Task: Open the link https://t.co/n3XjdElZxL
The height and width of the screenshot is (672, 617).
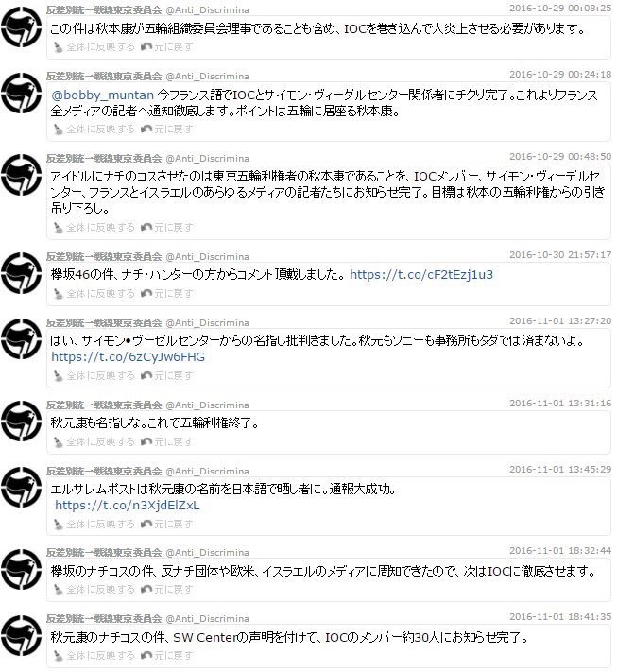Action: point(128,505)
